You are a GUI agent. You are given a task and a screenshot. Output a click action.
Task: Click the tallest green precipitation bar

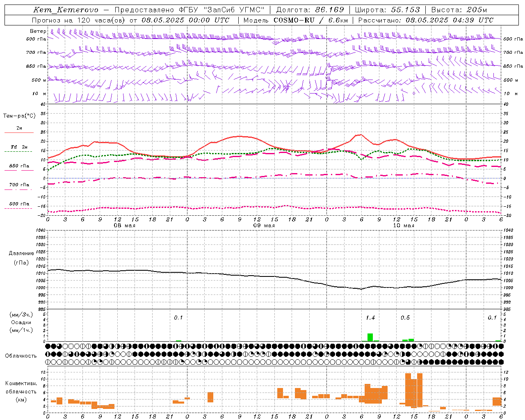(370, 338)
